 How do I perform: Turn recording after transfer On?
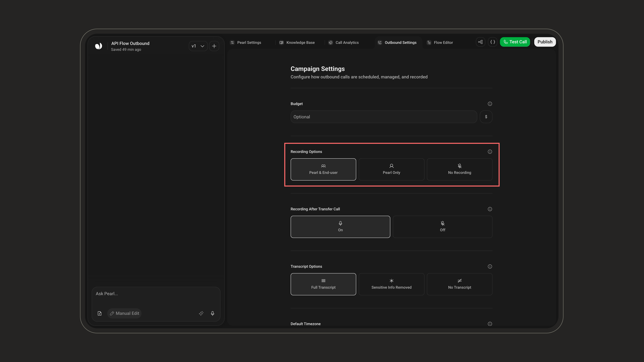pos(340,227)
